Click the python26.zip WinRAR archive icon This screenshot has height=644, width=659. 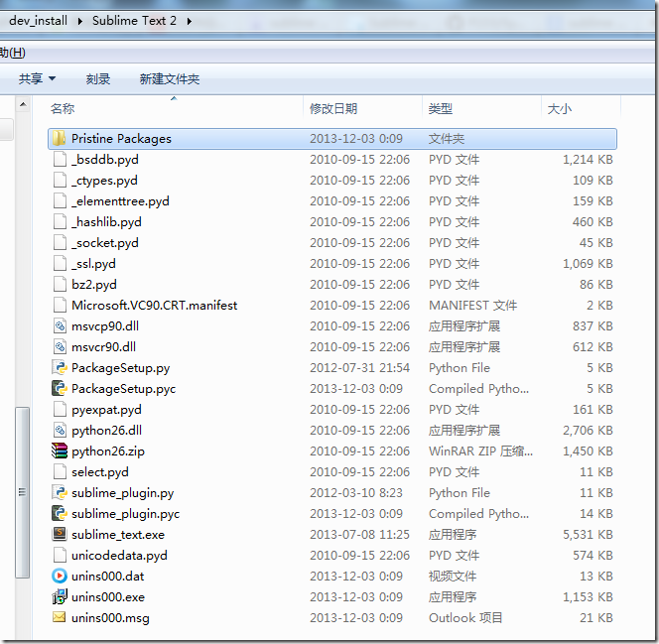pos(60,451)
